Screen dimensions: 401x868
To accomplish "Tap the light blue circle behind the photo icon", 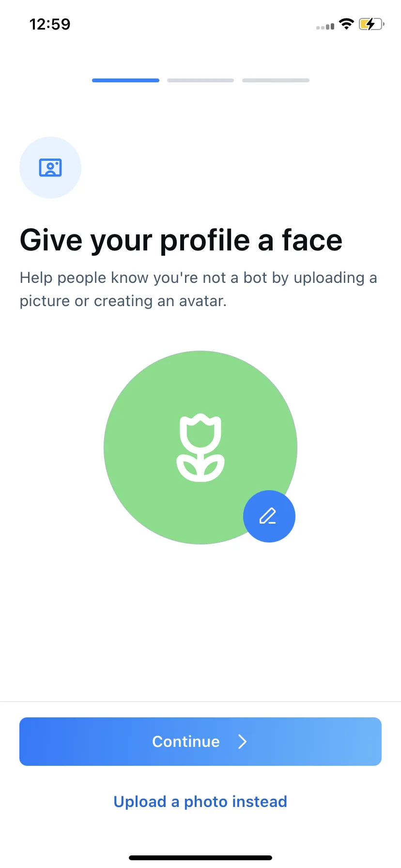I will tap(50, 168).
